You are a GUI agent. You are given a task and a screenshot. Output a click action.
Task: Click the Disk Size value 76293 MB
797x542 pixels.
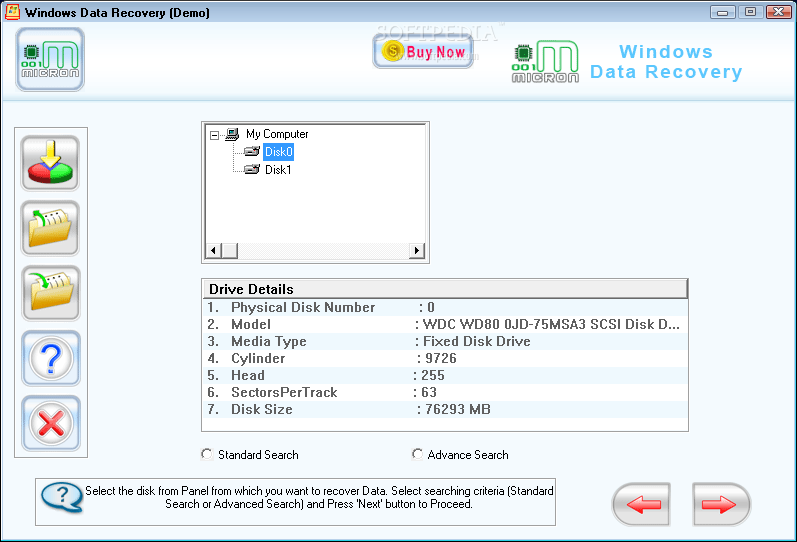[x=457, y=409]
